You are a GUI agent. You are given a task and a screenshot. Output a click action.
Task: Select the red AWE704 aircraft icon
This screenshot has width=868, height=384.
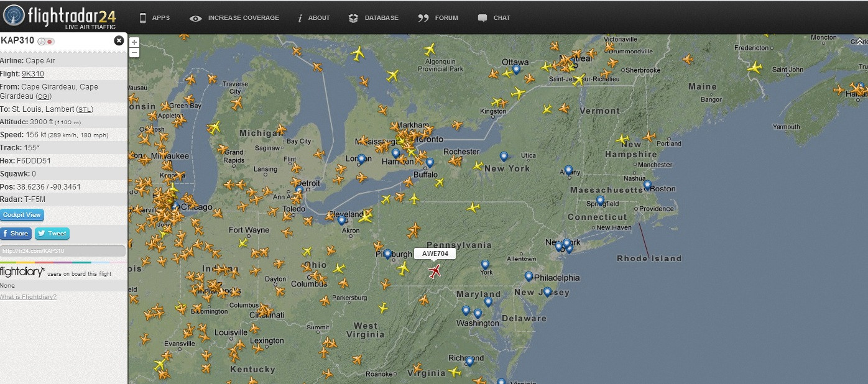coord(435,271)
